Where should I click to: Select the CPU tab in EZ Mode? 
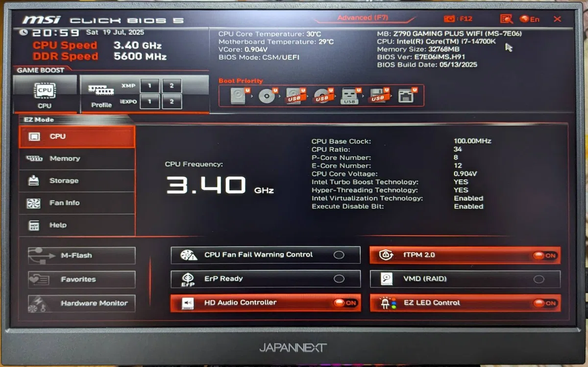click(x=77, y=137)
